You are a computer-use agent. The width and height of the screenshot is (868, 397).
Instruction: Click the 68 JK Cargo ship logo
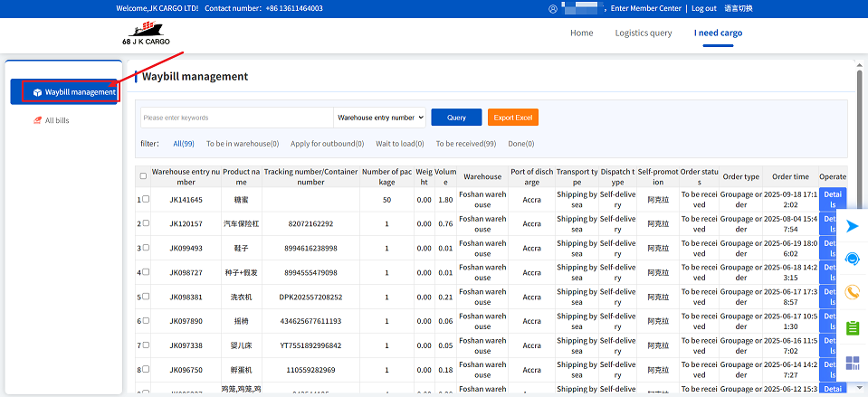(x=144, y=34)
